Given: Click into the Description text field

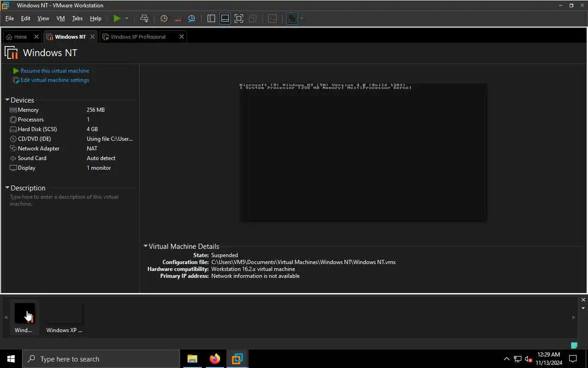Looking at the screenshot, I should point(72,200).
